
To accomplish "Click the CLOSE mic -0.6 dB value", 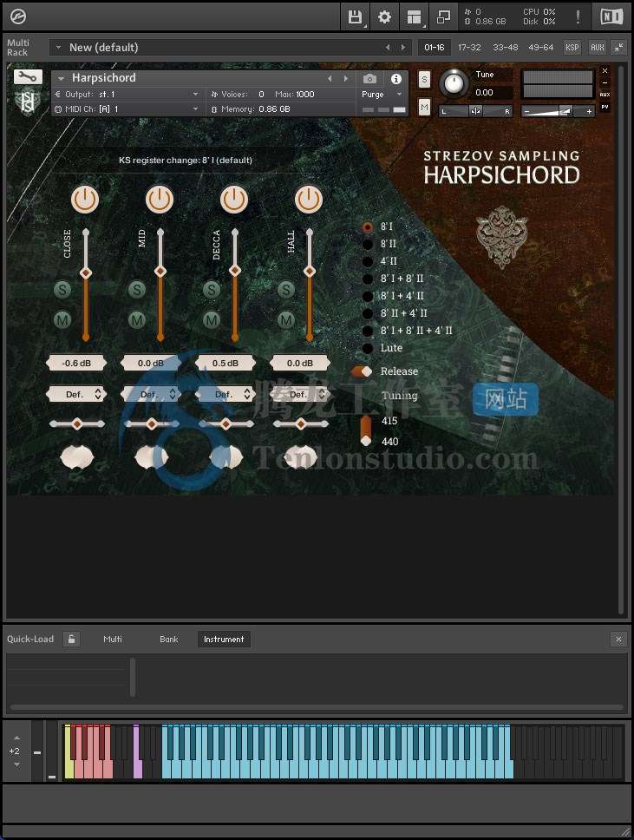I will 76,364.
